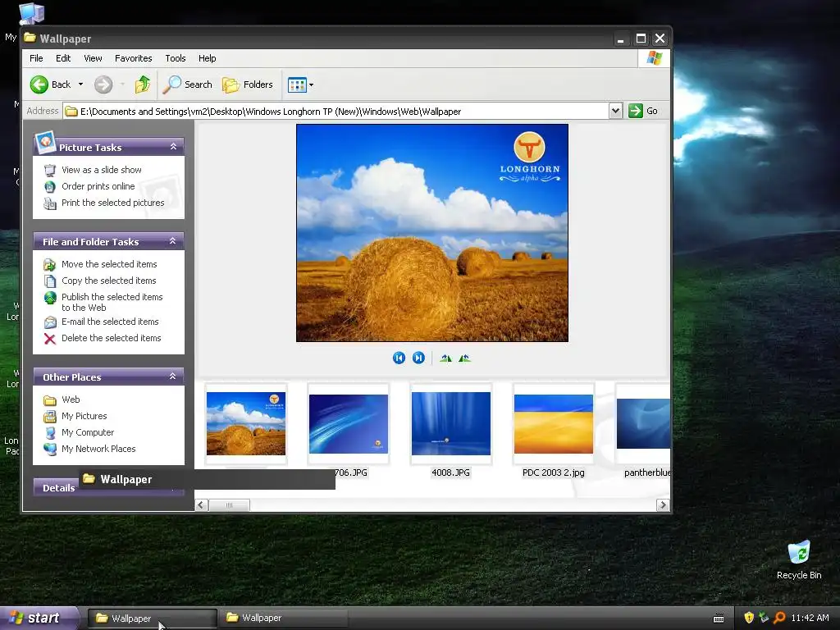Expand the address bar dropdown arrow
The image size is (840, 630).
615,111
